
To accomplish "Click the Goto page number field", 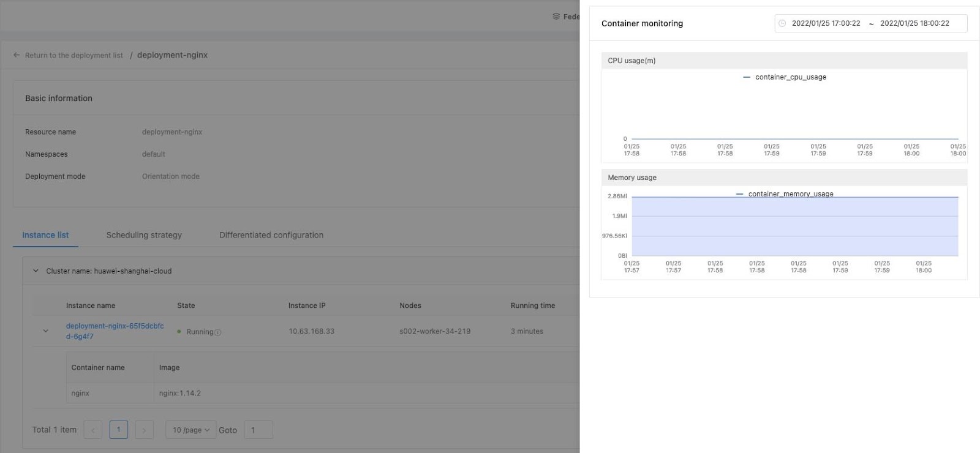I will click(x=258, y=430).
